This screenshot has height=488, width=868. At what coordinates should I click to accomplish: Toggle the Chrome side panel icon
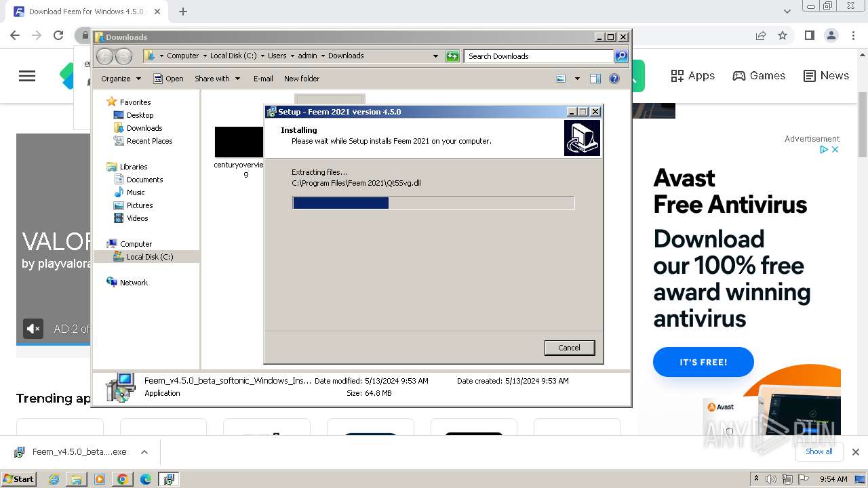[x=809, y=35]
